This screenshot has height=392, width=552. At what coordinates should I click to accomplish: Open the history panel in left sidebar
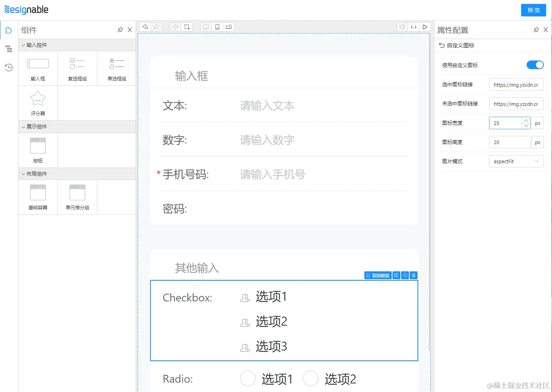pyautogui.click(x=9, y=67)
